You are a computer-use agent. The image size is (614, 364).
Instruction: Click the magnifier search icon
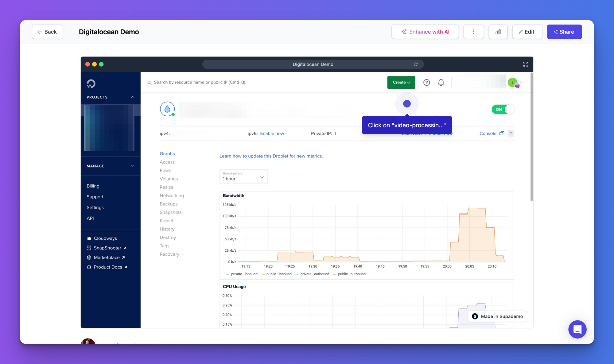tap(150, 83)
